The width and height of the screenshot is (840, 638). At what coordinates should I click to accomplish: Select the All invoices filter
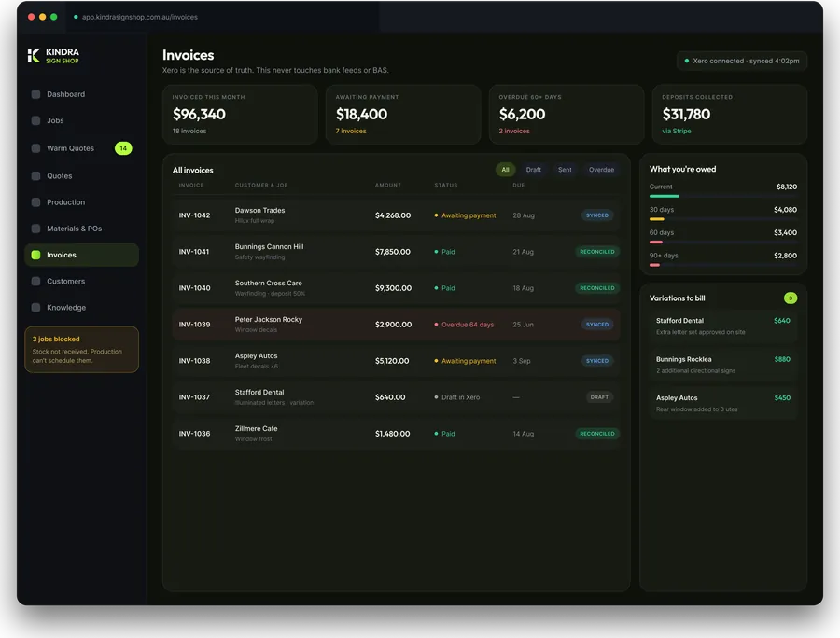pos(505,170)
